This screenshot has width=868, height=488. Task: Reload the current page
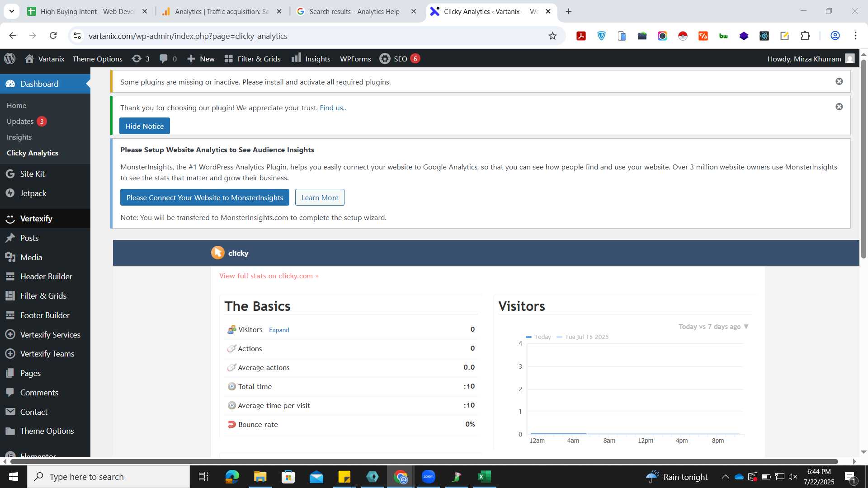tap(53, 36)
